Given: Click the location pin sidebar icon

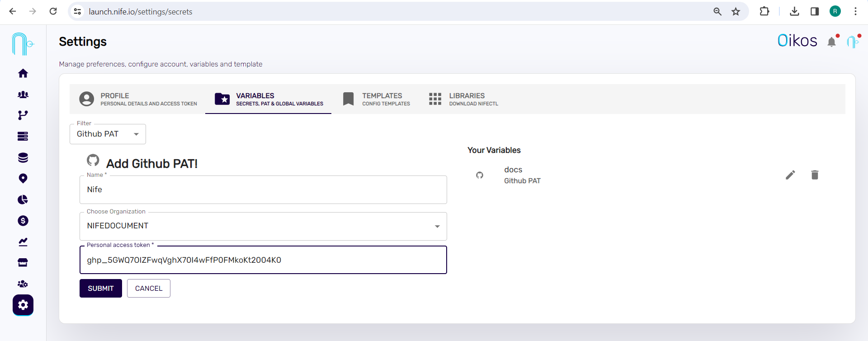Looking at the screenshot, I should [23, 178].
